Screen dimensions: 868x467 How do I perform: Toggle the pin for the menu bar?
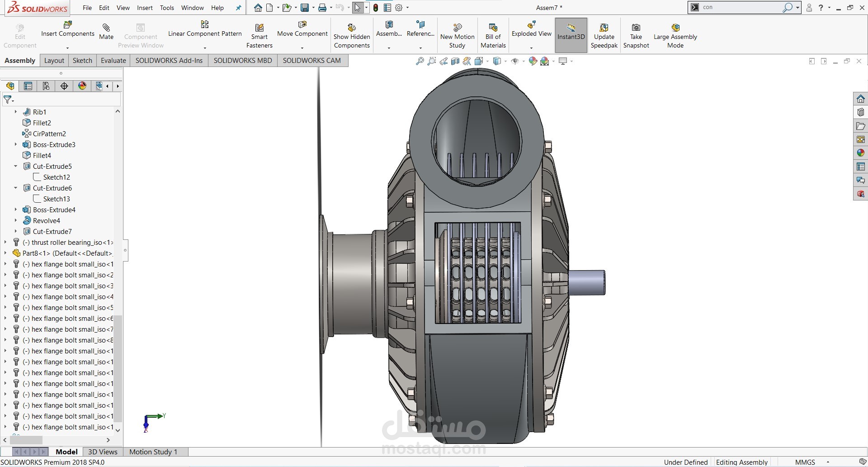(x=238, y=8)
